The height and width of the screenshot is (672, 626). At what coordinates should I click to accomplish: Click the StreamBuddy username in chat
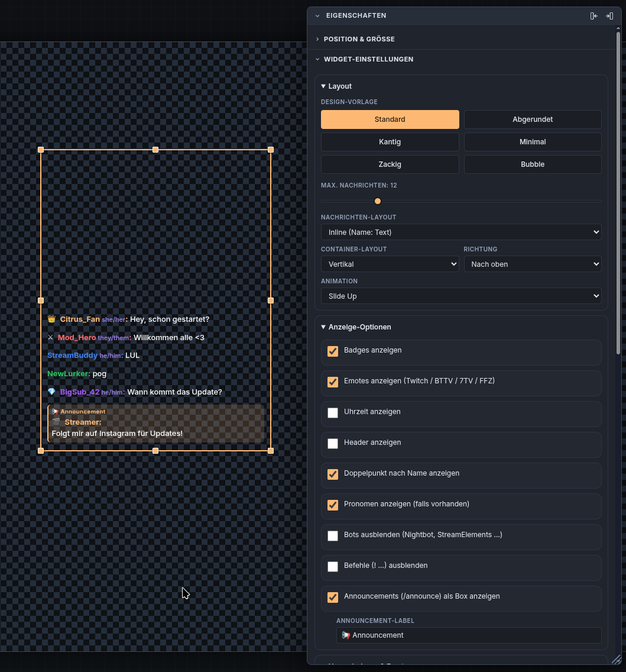click(72, 356)
